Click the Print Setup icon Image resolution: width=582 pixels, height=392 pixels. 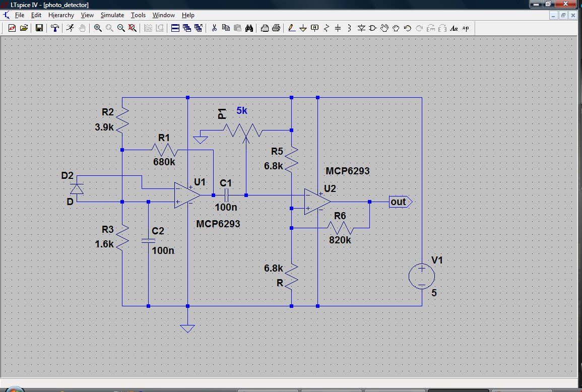click(264, 28)
